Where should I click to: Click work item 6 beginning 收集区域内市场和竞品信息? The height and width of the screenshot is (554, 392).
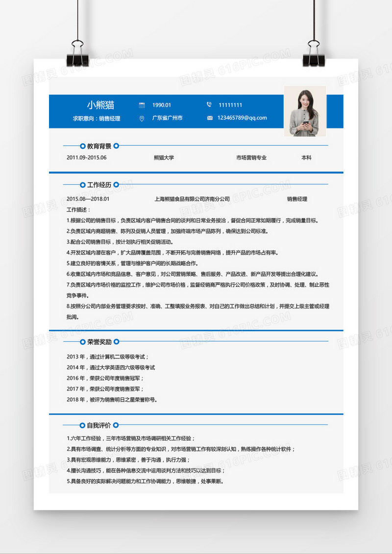(193, 274)
